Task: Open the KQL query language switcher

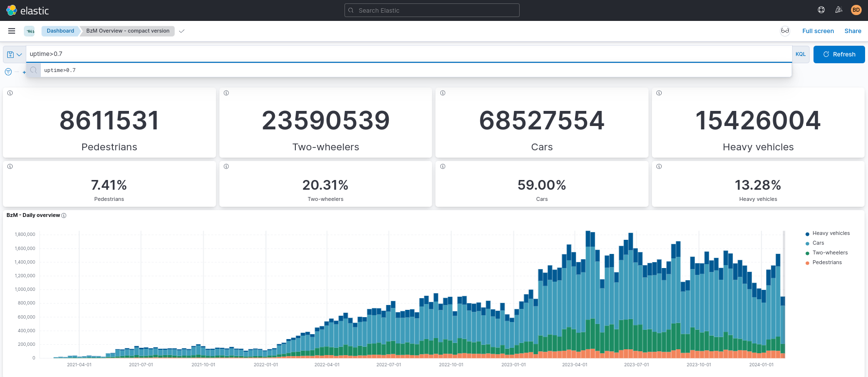Action: click(x=800, y=54)
